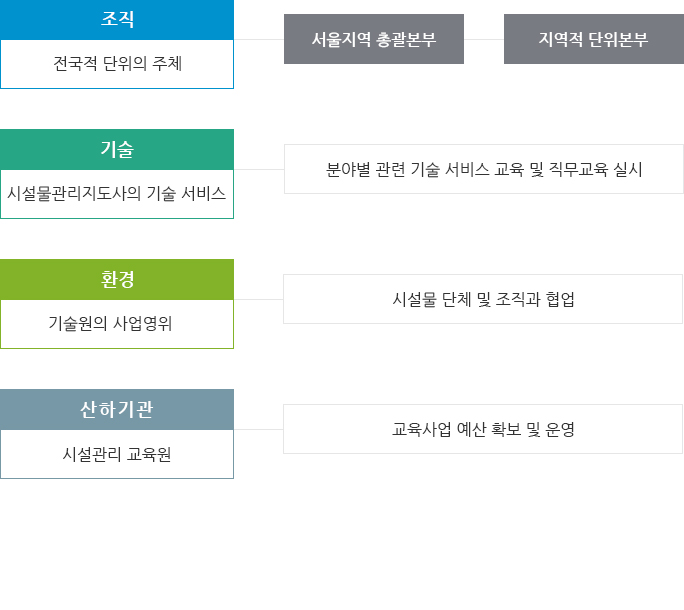Click connector line right of 산하기관 block
Viewport: 684px width, 610px height.
tap(259, 429)
